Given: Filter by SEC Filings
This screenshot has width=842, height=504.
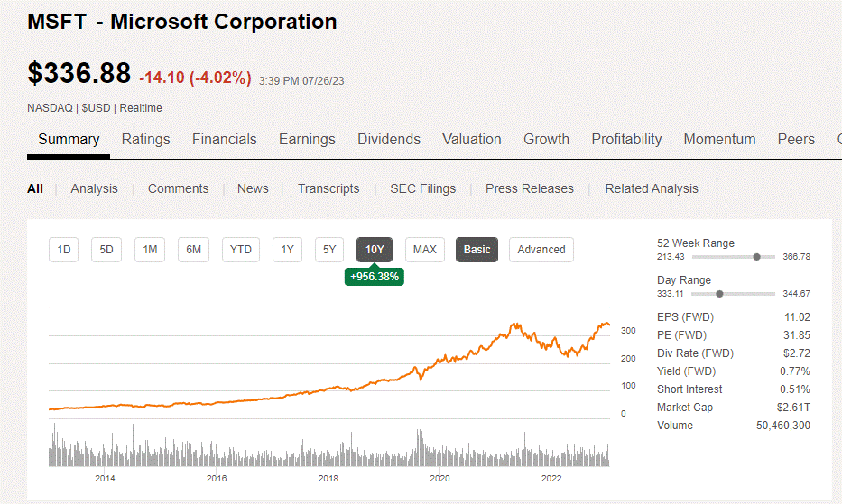Looking at the screenshot, I should coord(422,189).
